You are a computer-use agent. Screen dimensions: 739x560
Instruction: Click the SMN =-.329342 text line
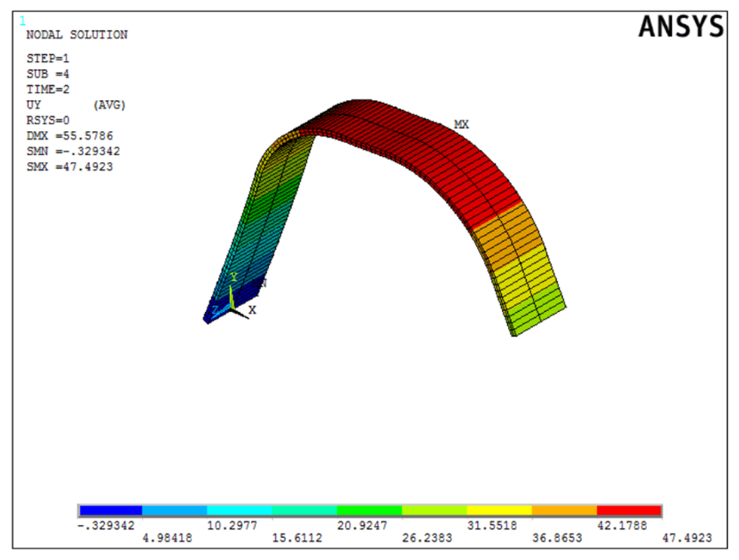point(73,151)
